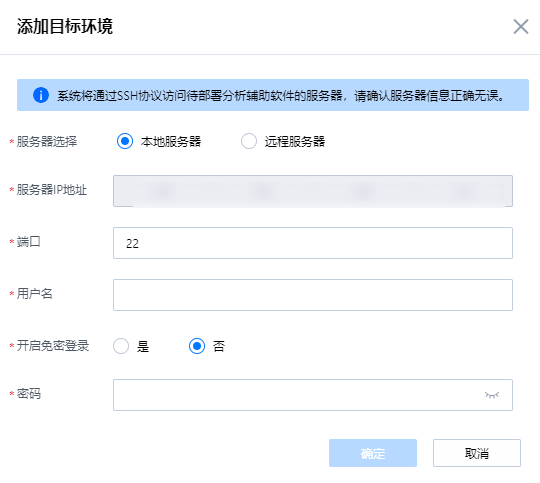Click the blue info icon in banner
Image resolution: width=540 pixels, height=483 pixels.
tap(41, 95)
